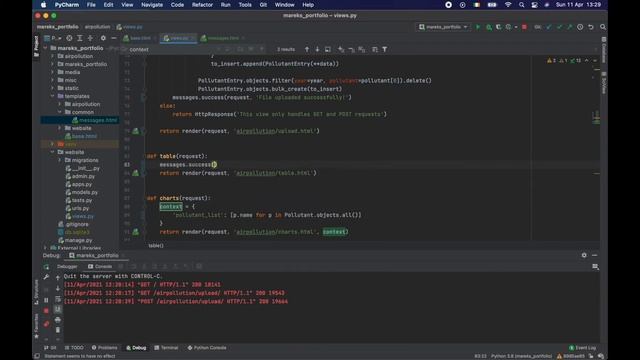Hide the Project tool window
The width and height of the screenshot is (640, 360).
114,38
